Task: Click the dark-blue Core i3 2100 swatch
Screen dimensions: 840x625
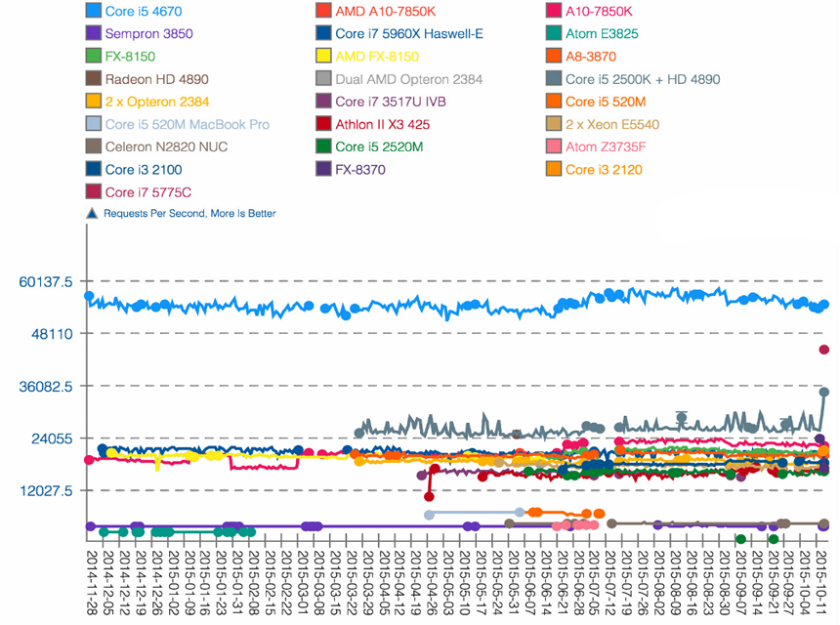Action: [93, 169]
